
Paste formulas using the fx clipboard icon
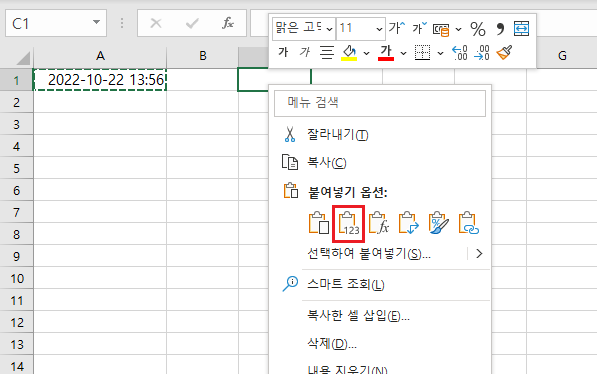click(x=378, y=223)
